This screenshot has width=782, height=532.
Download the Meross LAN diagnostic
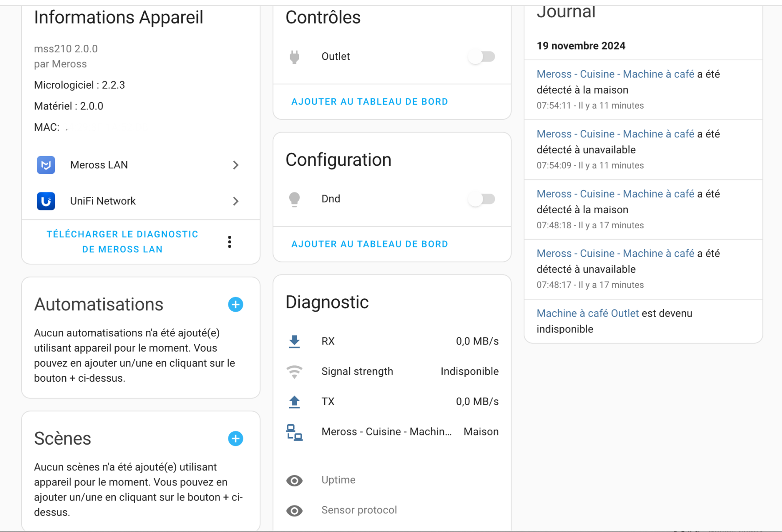(x=122, y=242)
